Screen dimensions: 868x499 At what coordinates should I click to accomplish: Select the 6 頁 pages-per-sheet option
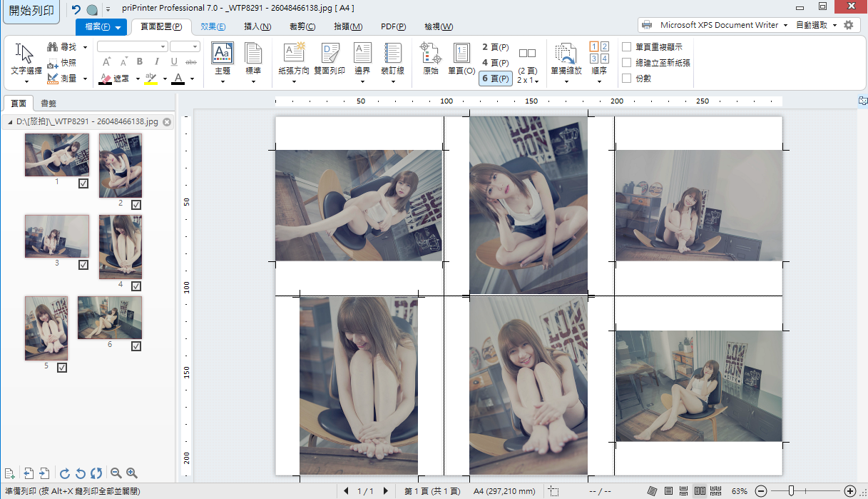(x=496, y=79)
